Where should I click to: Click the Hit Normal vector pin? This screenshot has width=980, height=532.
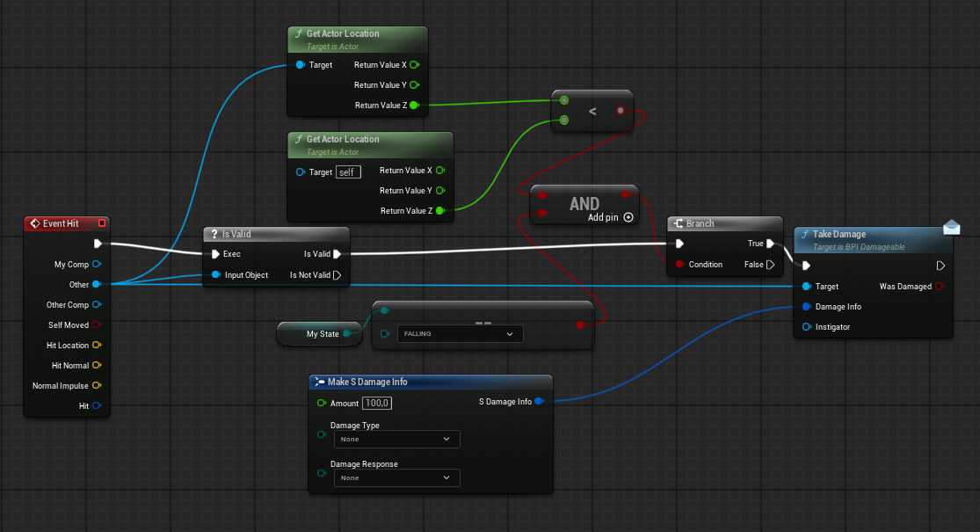(x=97, y=365)
